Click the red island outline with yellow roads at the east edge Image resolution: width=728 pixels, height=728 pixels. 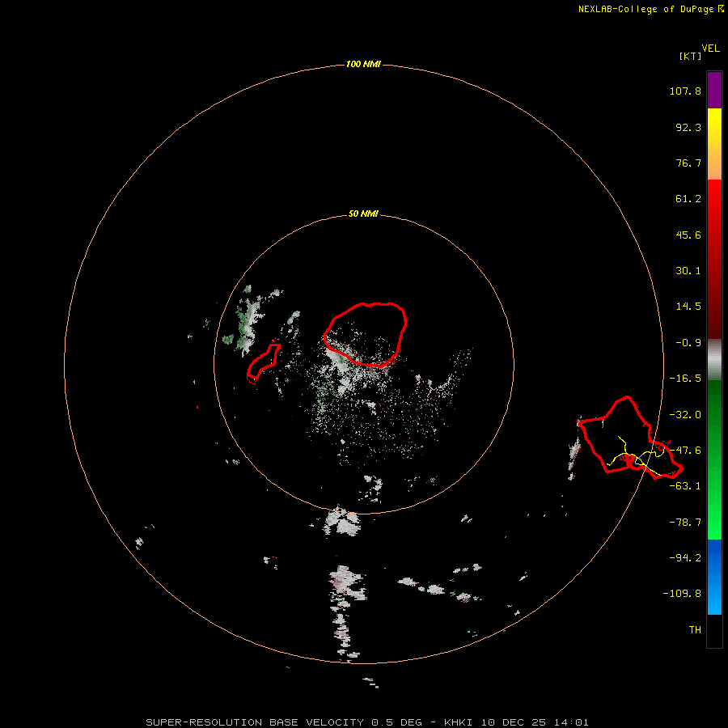tap(629, 438)
